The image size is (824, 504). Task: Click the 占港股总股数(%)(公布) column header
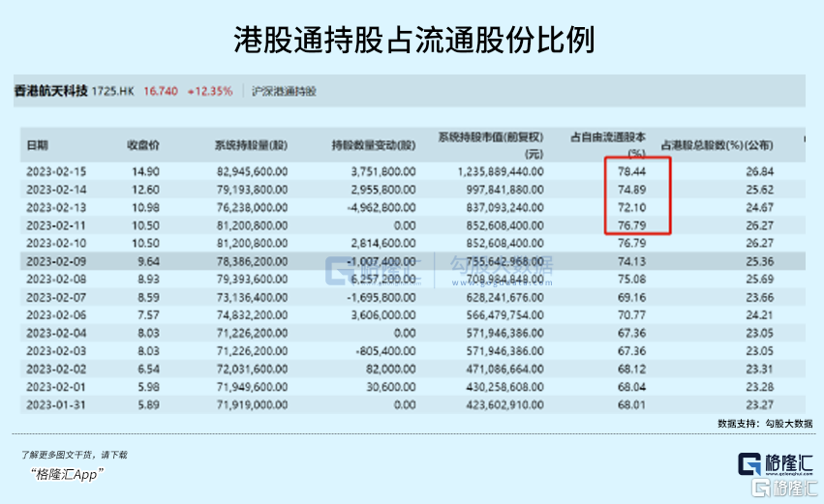[x=716, y=145]
